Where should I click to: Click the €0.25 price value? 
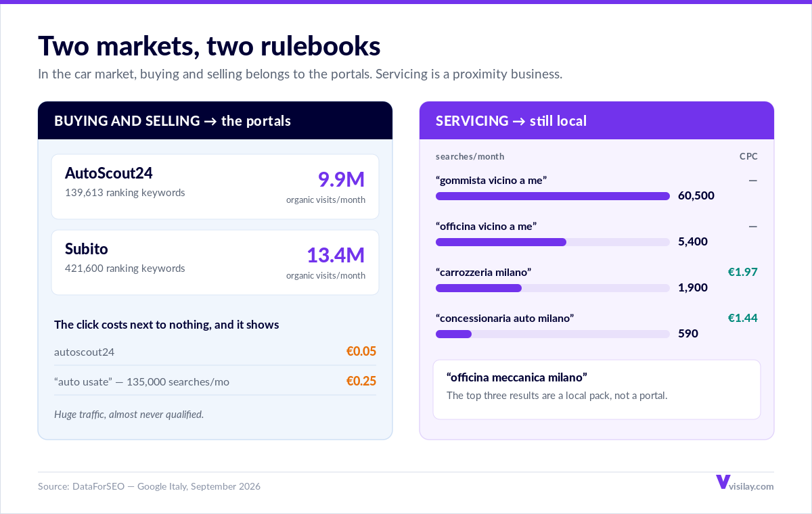pos(361,381)
